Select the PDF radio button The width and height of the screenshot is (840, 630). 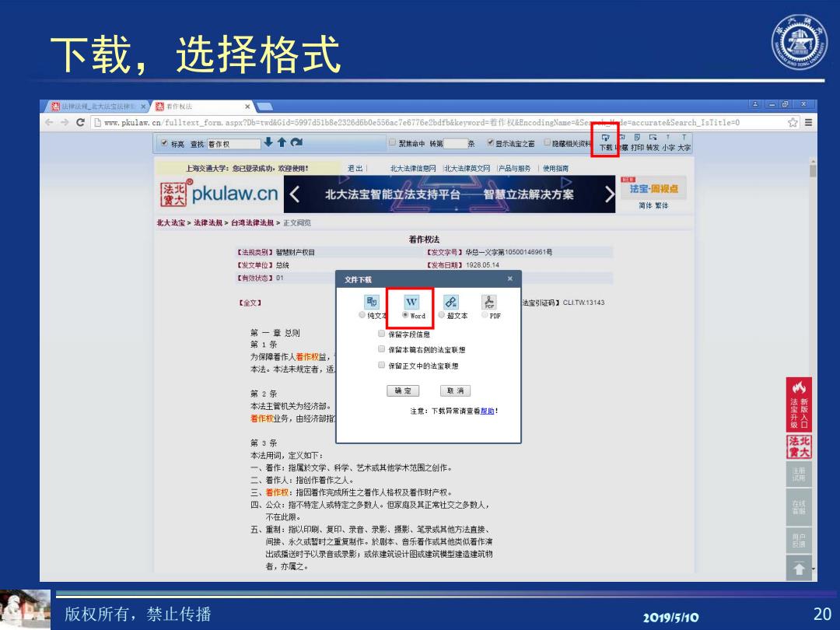pyautogui.click(x=485, y=315)
